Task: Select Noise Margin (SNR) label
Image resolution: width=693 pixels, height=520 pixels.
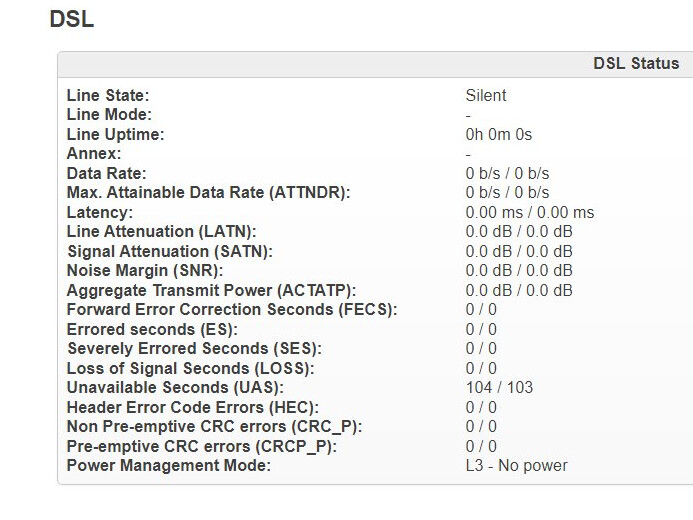Action: (x=145, y=270)
